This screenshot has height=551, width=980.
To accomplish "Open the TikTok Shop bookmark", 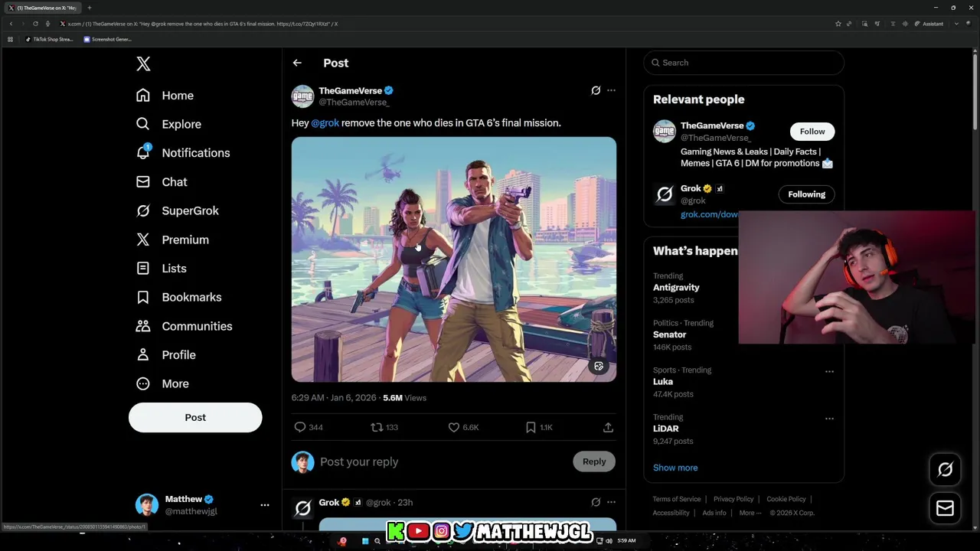I will click(x=49, y=39).
